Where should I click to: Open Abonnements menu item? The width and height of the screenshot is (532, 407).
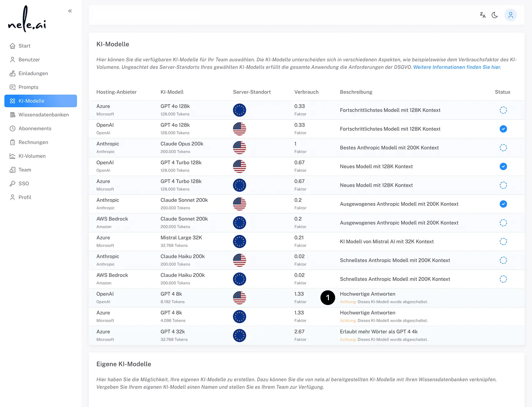pyautogui.click(x=41, y=129)
